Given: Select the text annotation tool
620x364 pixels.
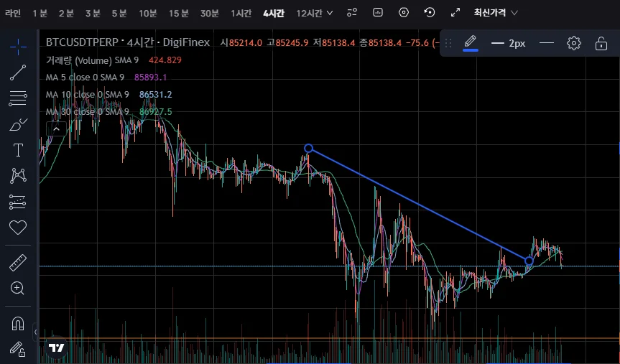Looking at the screenshot, I should [18, 150].
